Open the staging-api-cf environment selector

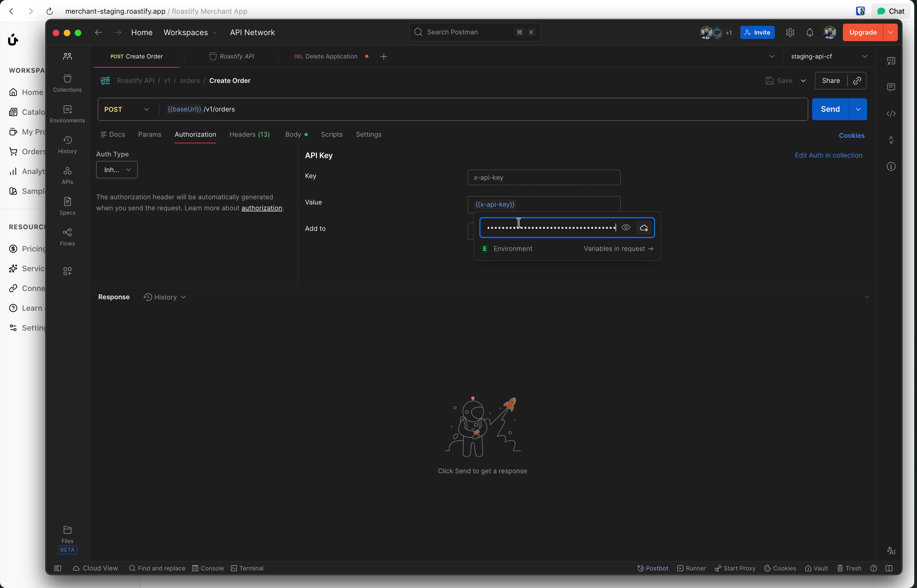tap(828, 57)
